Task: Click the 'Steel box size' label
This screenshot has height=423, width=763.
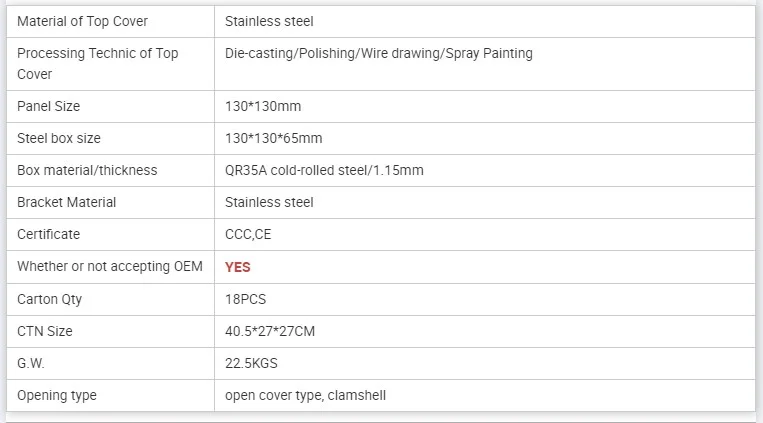Action: [59, 138]
